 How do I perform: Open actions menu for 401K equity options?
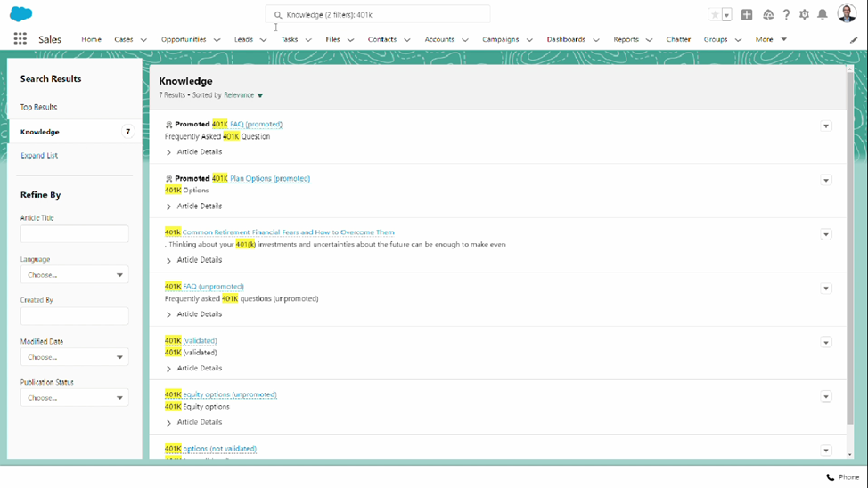pyautogui.click(x=826, y=396)
